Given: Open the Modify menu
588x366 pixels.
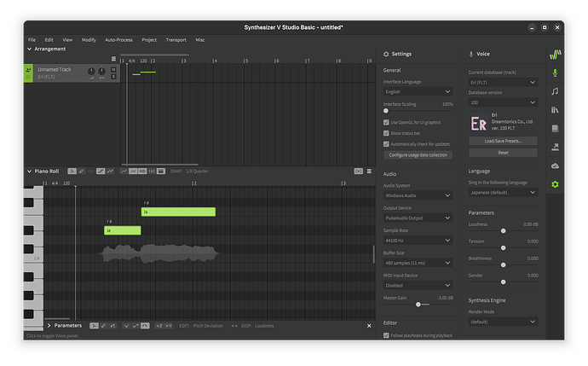Looking at the screenshot, I should point(89,40).
